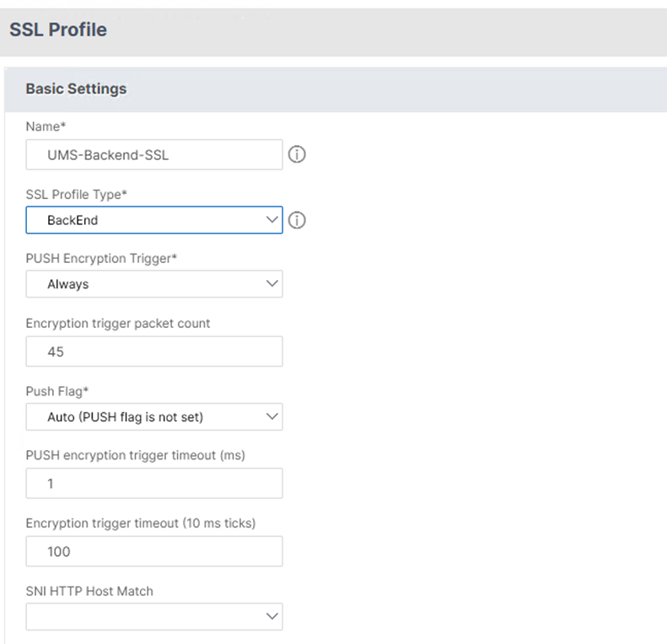Expand the empty SNI HTTP Host Match dropdown
The width and height of the screenshot is (667, 644).
click(x=153, y=617)
